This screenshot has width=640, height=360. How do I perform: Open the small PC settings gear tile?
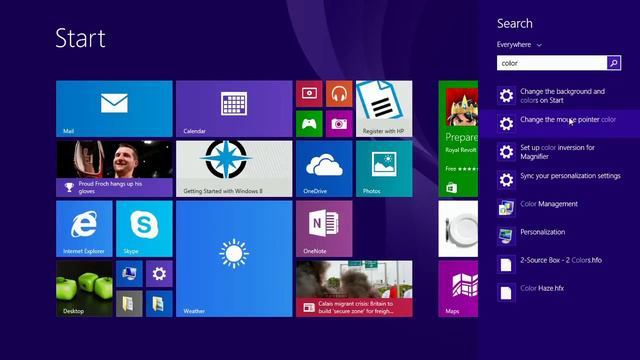click(159, 274)
